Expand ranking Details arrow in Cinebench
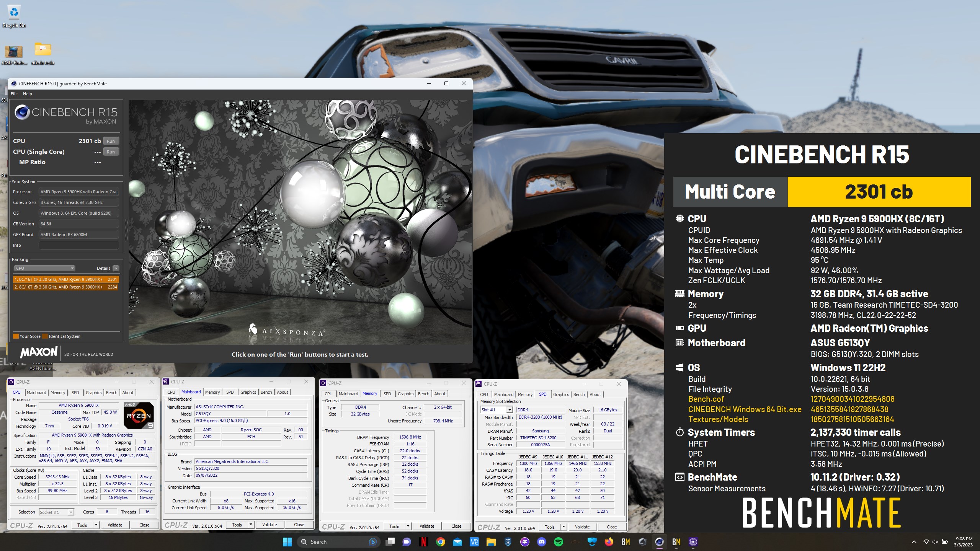The height and width of the screenshot is (551, 980). 116,268
